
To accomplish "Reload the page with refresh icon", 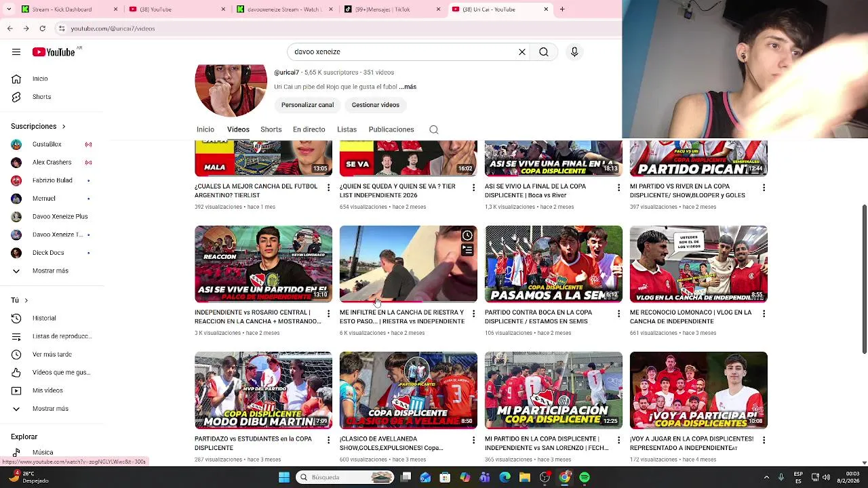I will click(x=43, y=28).
